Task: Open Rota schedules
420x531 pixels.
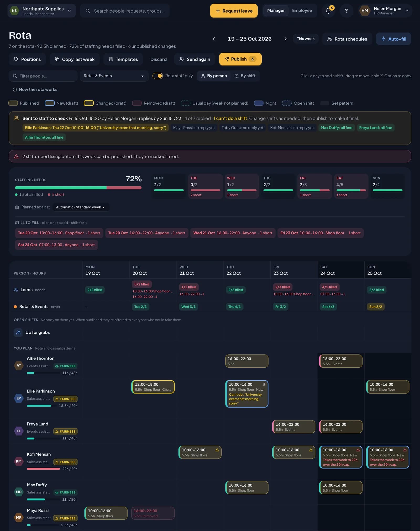Action: (347, 39)
